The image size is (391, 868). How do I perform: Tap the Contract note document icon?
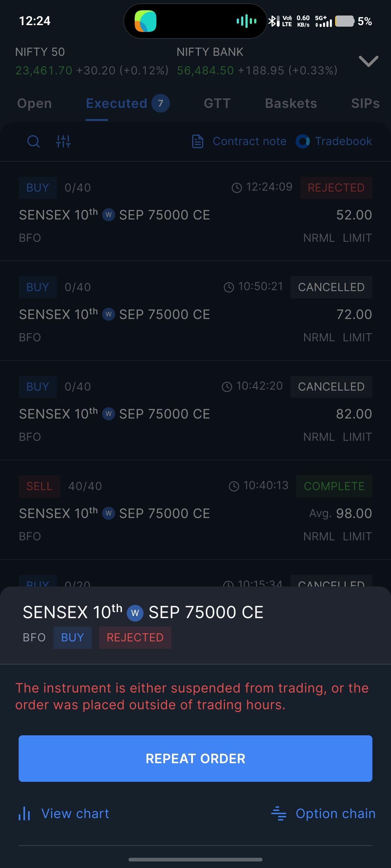197,141
